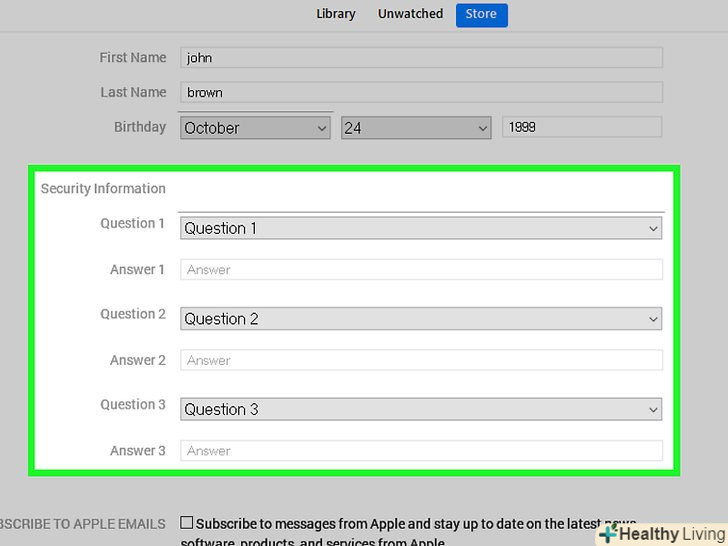Select the Answer 3 text field
The width and height of the screenshot is (728, 546).
point(421,451)
